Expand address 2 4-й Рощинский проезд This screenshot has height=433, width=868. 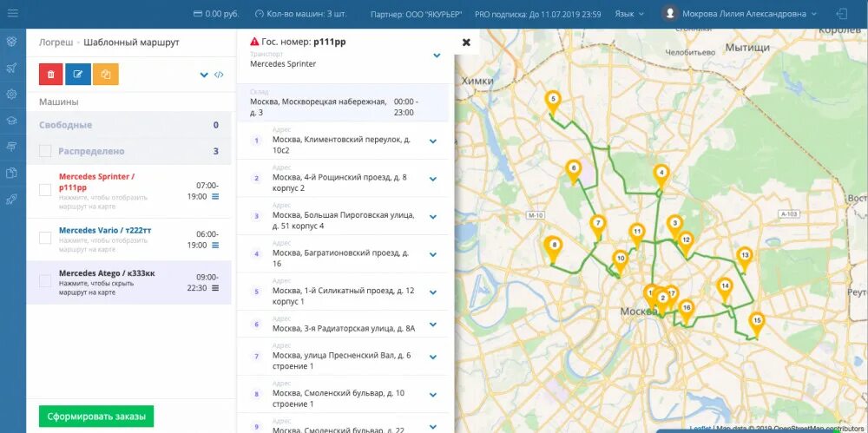pos(433,179)
